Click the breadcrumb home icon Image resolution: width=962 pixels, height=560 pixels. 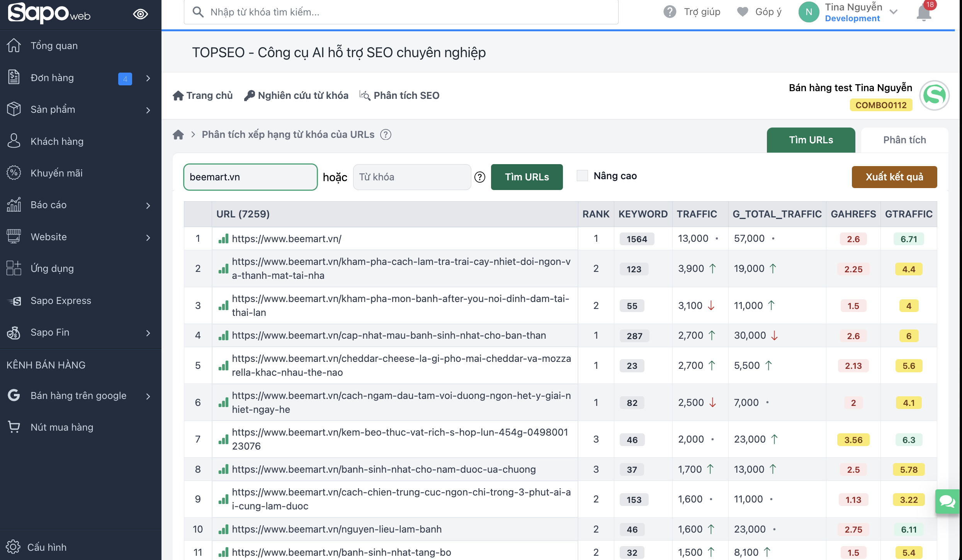[x=178, y=135]
